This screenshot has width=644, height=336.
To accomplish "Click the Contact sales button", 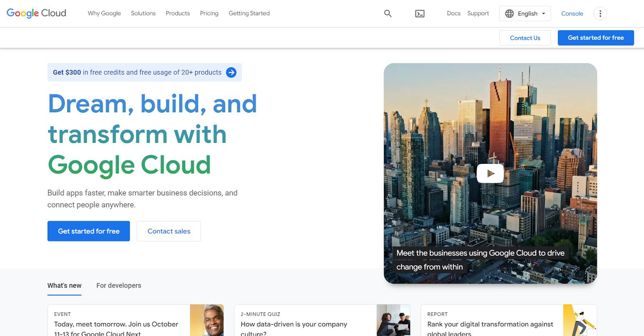I will coord(169,231).
